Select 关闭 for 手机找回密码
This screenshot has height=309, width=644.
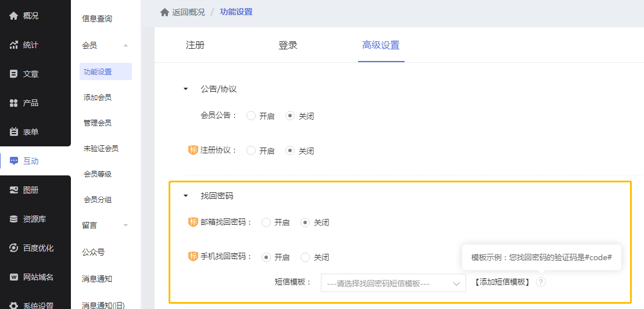[x=305, y=257]
